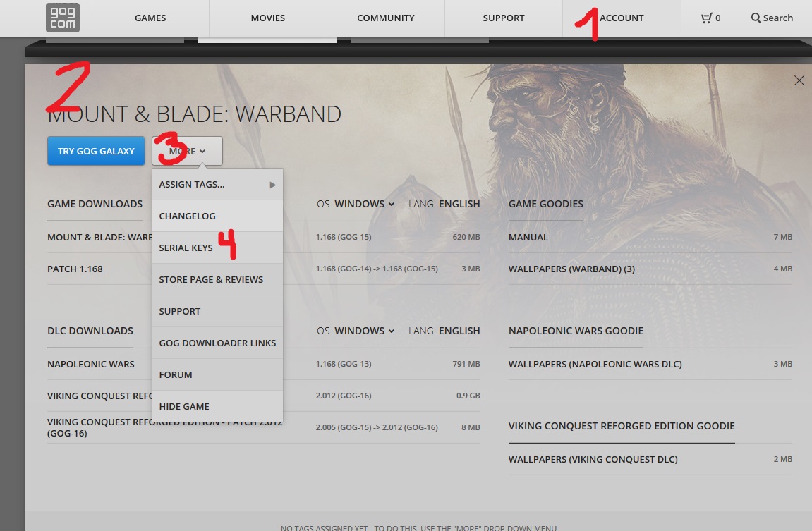Download Viking Conquest Reforged 0.9 GB installer
This screenshot has height=531, width=812.
pyautogui.click(x=264, y=396)
